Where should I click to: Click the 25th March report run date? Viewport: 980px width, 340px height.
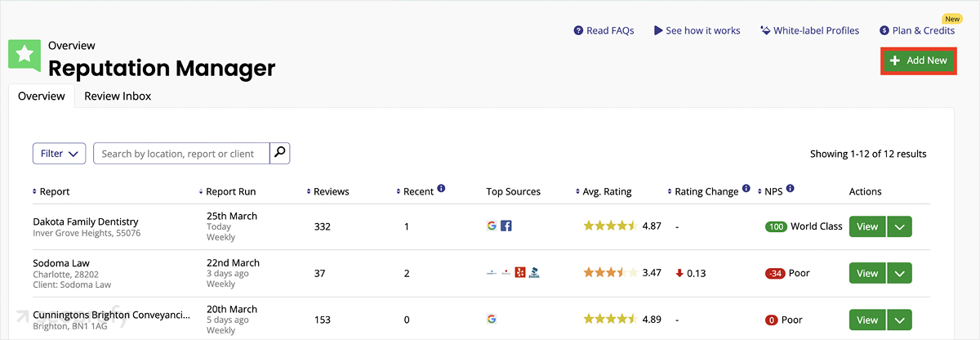click(232, 216)
